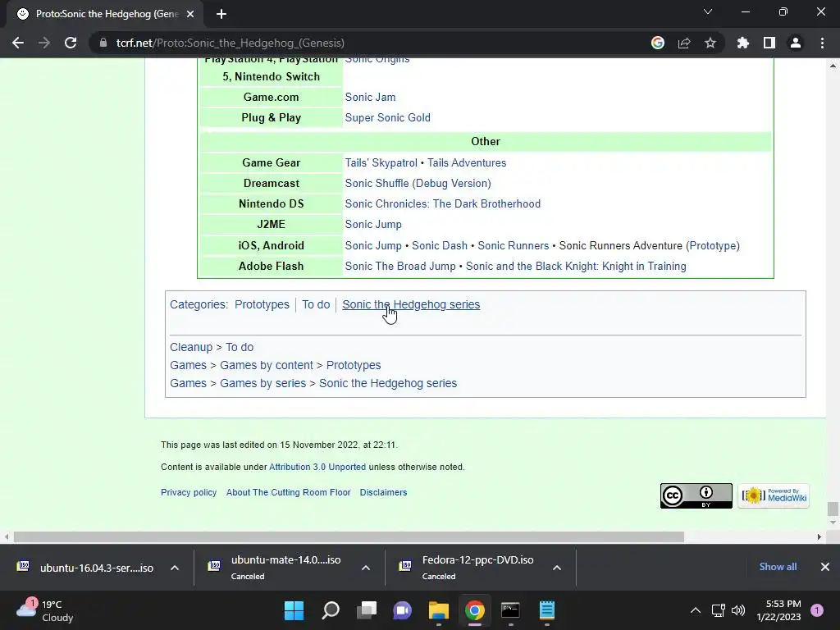Open the To do category link
Image resolution: width=840 pixels, height=630 pixels.
pyautogui.click(x=316, y=304)
